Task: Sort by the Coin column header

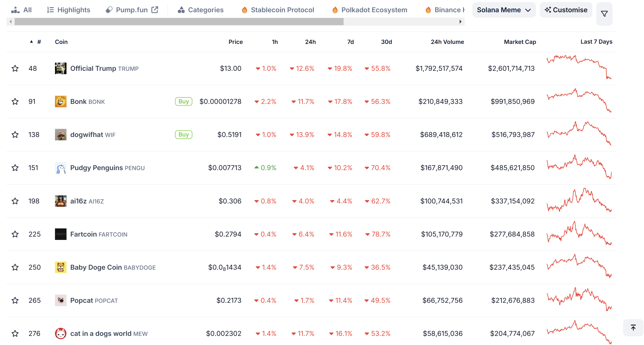Action: point(61,42)
